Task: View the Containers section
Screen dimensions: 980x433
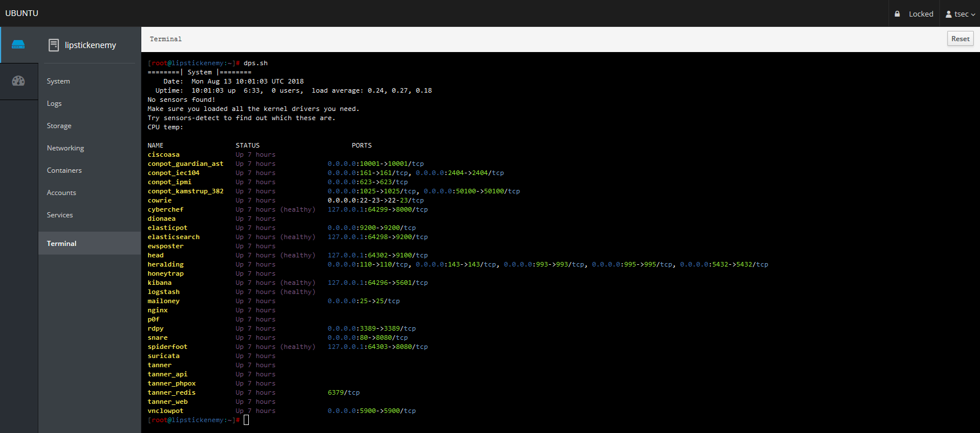Action: 64,170
